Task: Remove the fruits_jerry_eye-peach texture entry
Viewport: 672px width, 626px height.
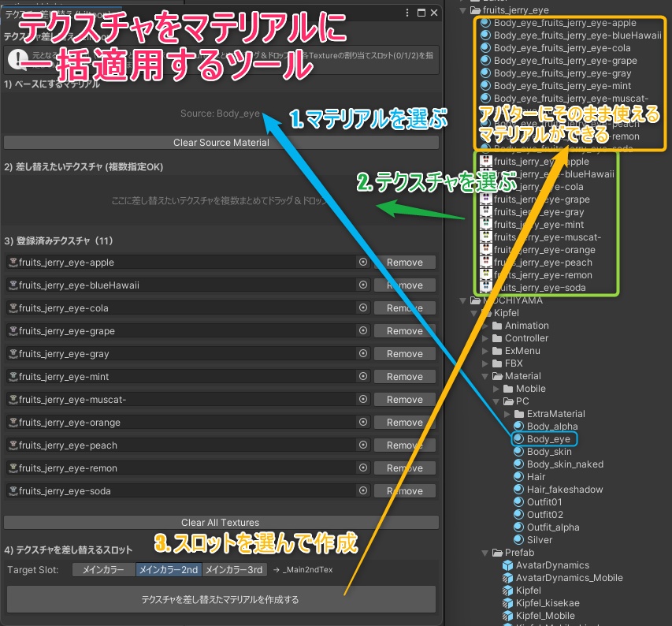Action: click(x=403, y=445)
